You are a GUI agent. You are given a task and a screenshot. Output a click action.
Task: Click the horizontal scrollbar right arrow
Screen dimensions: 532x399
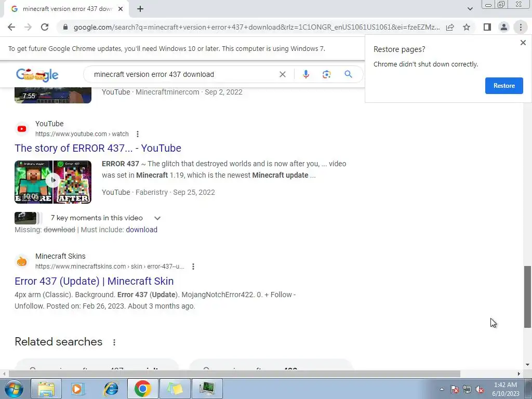point(519,374)
